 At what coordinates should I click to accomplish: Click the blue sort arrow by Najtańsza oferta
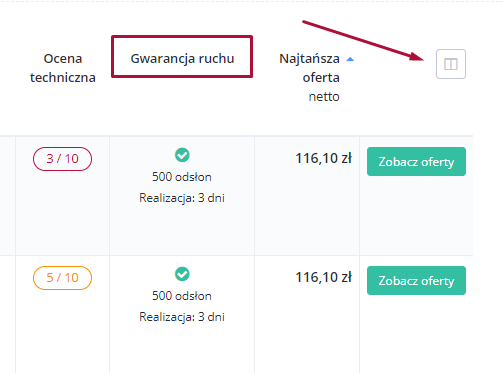pyautogui.click(x=350, y=59)
